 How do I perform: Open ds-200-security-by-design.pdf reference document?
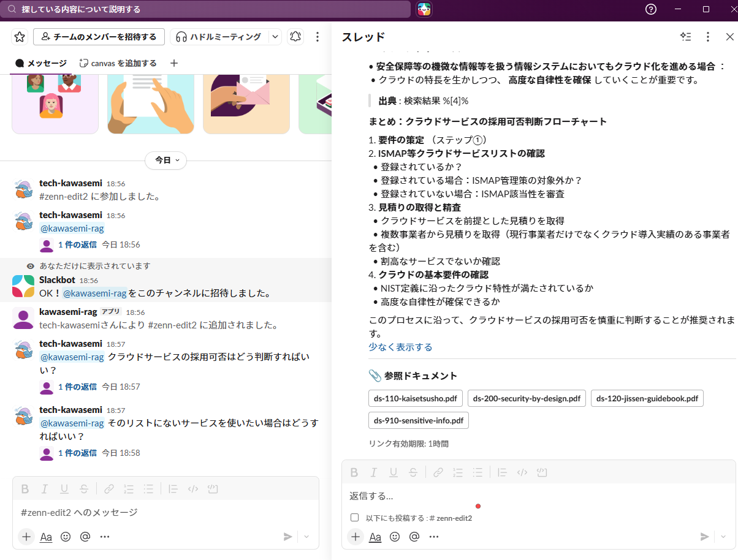coord(527,398)
